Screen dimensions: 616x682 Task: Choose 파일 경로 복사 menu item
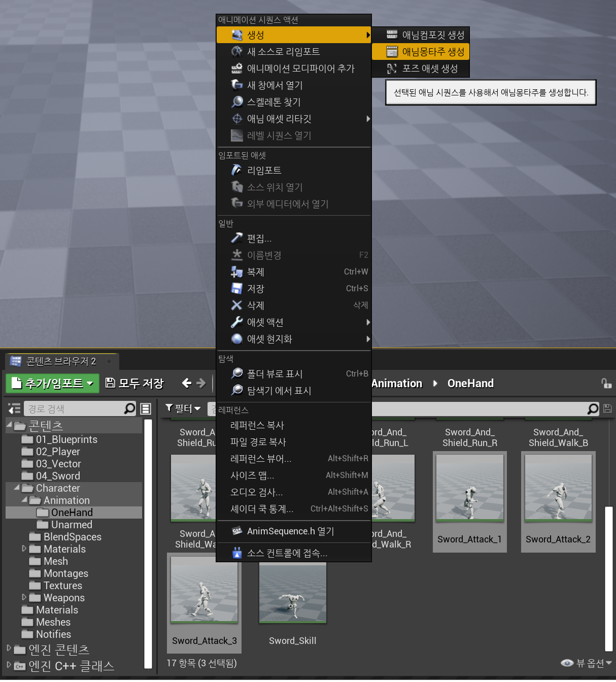click(x=294, y=442)
